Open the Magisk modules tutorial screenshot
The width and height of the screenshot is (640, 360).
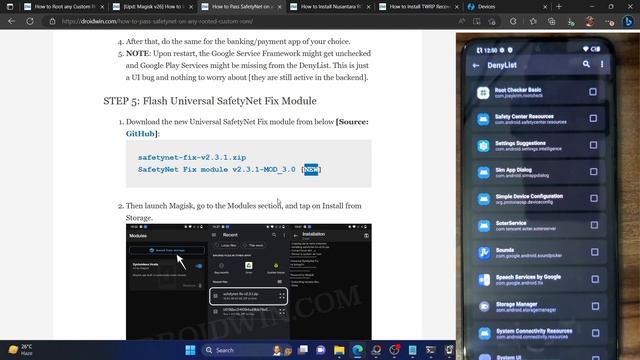[x=249, y=282]
